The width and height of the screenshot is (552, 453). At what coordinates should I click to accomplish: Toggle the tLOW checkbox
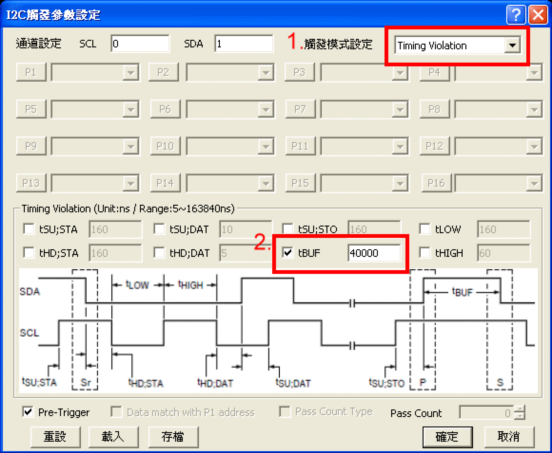pyautogui.click(x=425, y=229)
